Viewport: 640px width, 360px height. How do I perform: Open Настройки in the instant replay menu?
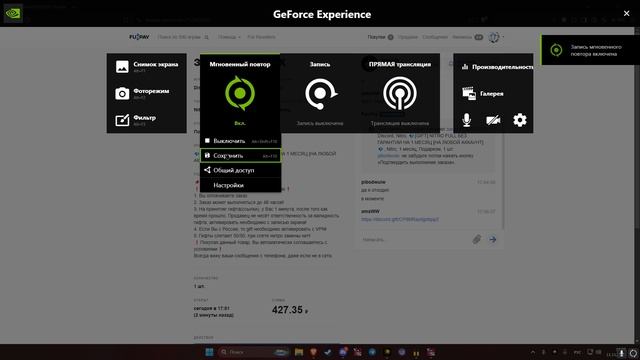(240, 185)
